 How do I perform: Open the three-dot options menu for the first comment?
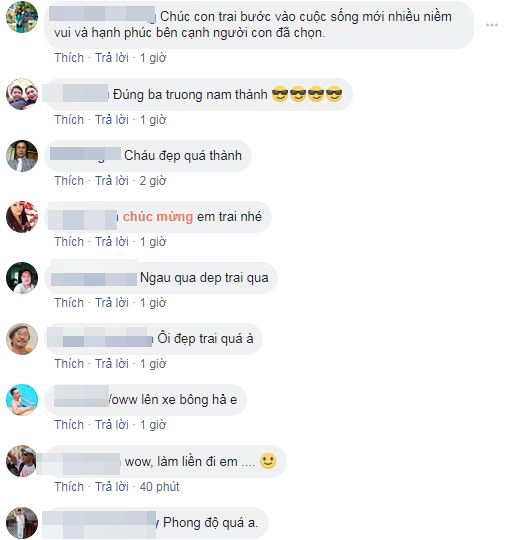coord(492,25)
